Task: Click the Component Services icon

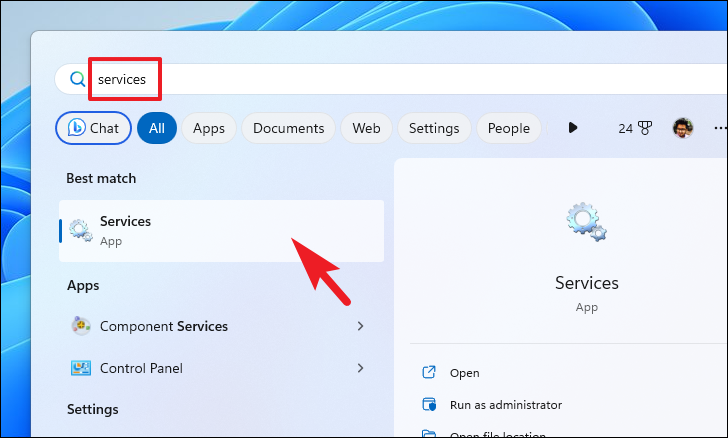Action: (x=81, y=326)
